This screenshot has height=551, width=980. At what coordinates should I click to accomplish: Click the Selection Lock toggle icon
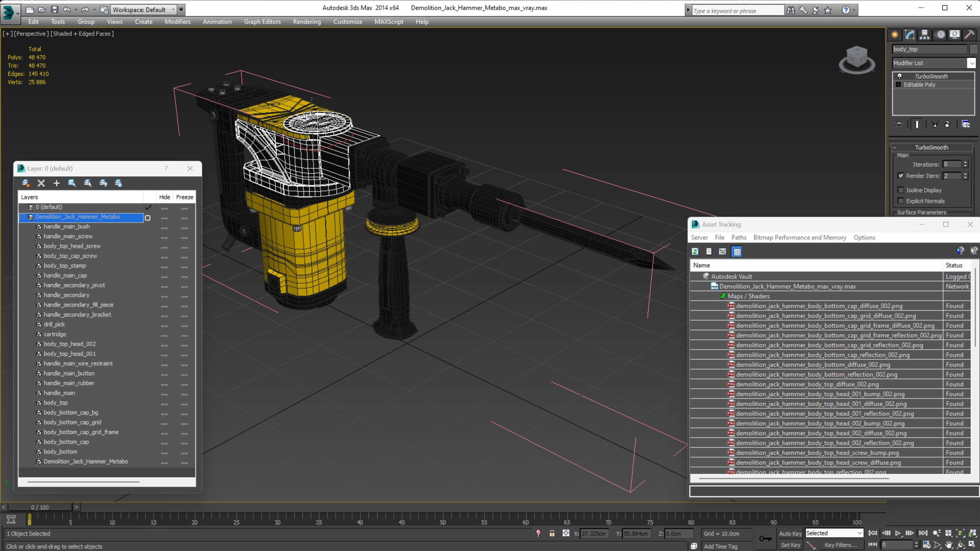point(552,533)
